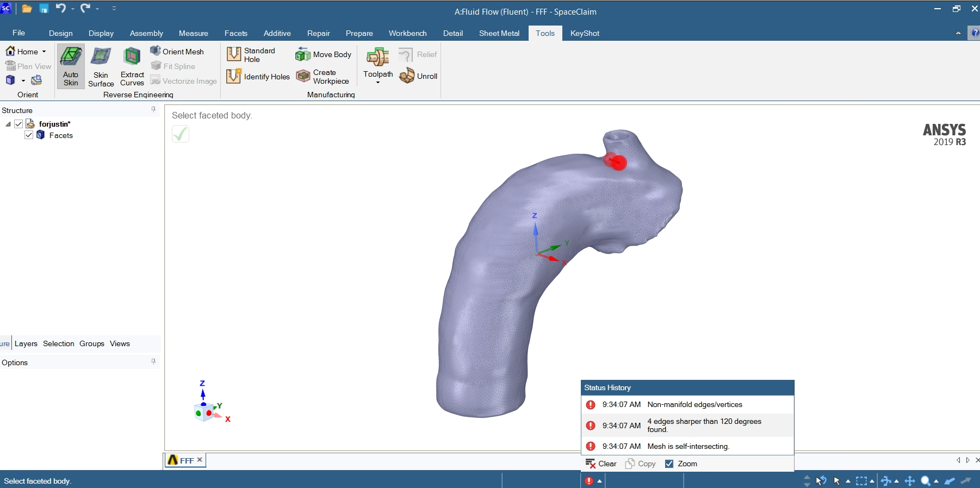Switch to the Selection panel tab
The width and height of the screenshot is (980, 488).
point(58,343)
